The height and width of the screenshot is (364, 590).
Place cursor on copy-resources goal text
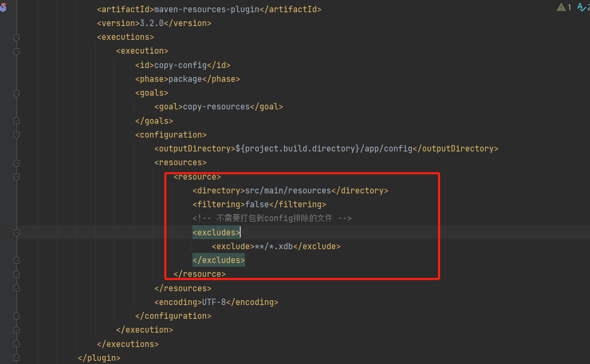(x=216, y=107)
